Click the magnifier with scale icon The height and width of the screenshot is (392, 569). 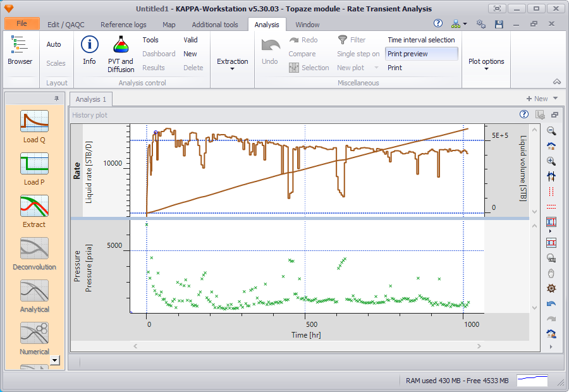click(551, 258)
